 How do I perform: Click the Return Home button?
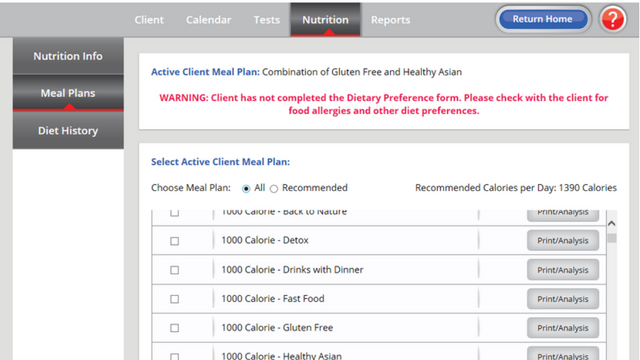click(x=543, y=19)
